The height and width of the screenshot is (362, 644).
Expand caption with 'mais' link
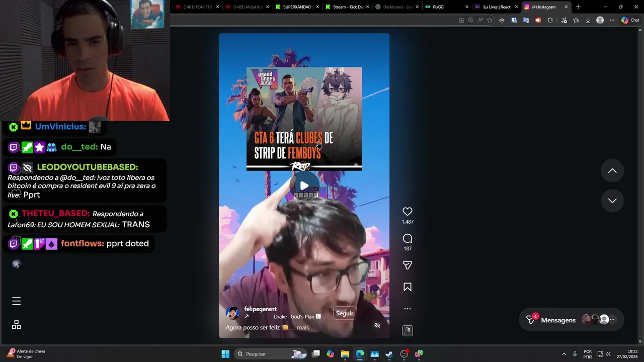(x=303, y=327)
